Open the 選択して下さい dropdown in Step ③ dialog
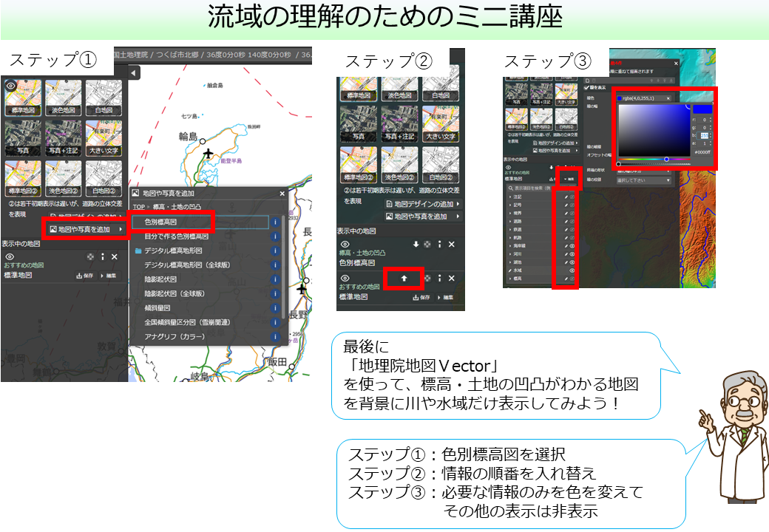Image resolution: width=769 pixels, height=532 pixels. (x=643, y=180)
